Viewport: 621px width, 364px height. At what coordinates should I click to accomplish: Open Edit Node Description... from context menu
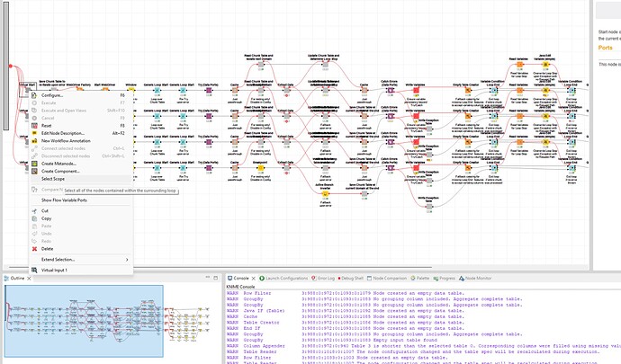point(63,133)
